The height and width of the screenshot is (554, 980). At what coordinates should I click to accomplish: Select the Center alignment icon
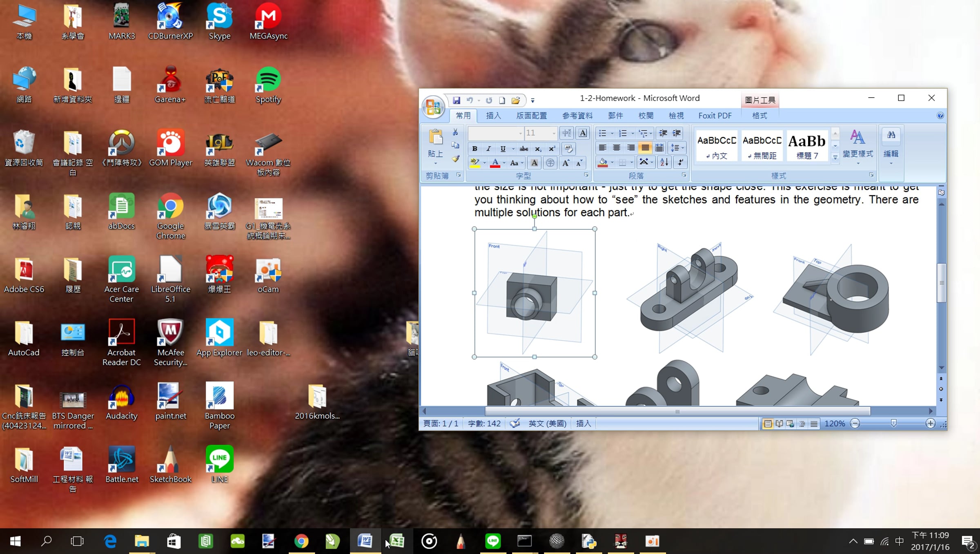click(617, 148)
